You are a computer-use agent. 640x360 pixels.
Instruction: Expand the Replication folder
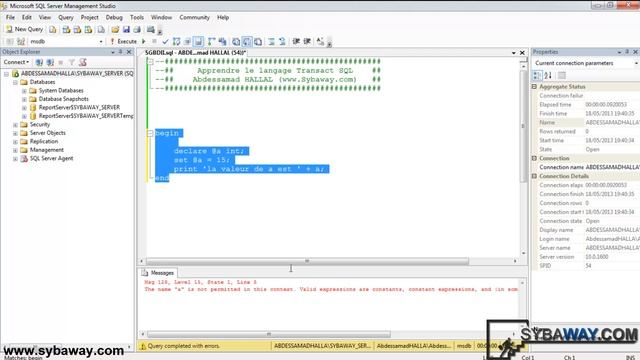pos(15,142)
